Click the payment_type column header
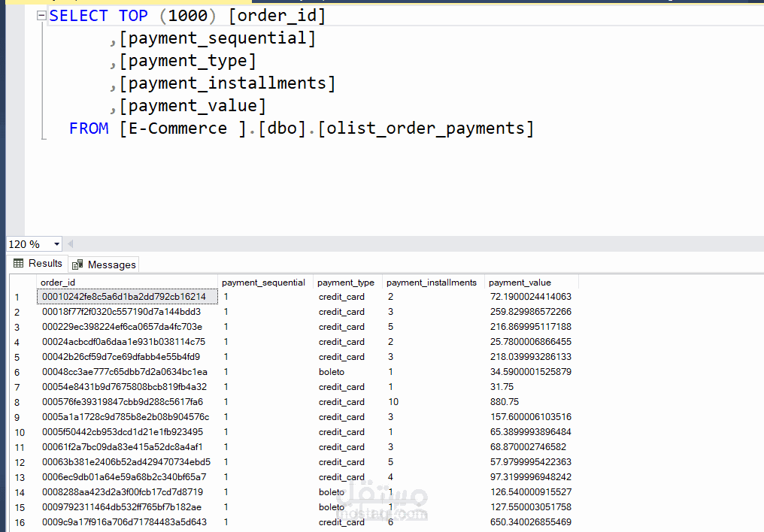The image size is (764, 532). (346, 283)
